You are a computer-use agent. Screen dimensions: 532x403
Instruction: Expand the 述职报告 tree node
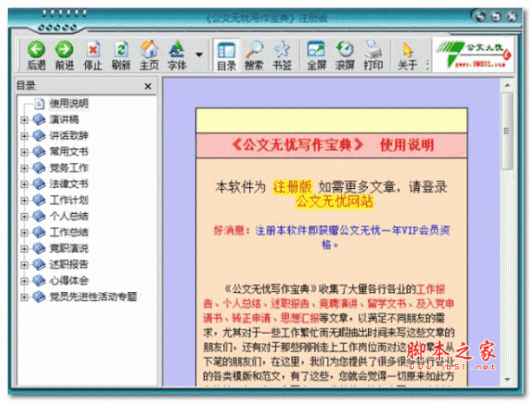24,265
